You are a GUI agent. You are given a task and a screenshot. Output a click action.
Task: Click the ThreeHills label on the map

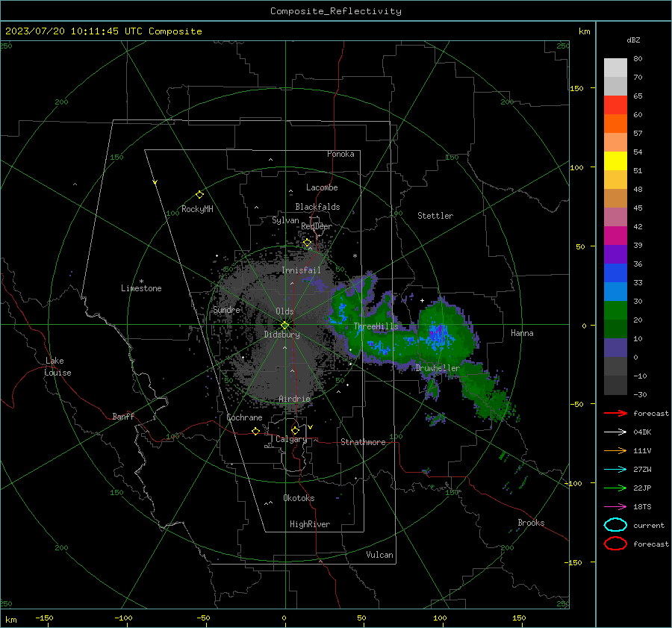tap(376, 326)
